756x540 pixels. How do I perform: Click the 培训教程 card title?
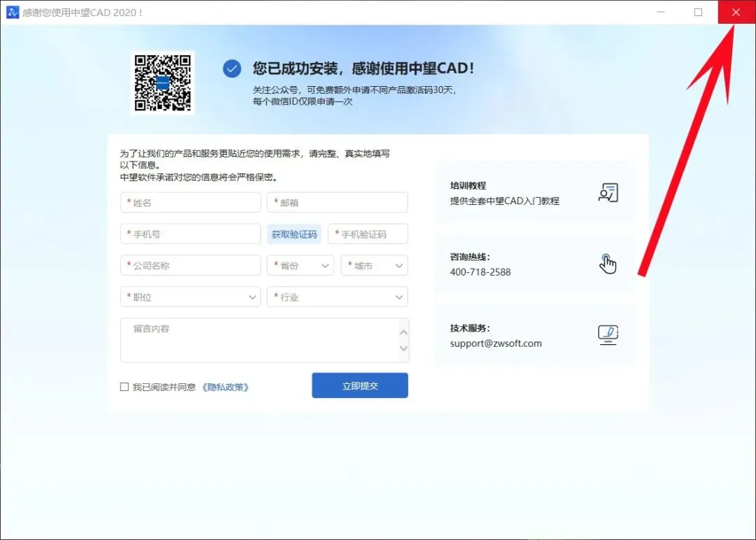[468, 185]
